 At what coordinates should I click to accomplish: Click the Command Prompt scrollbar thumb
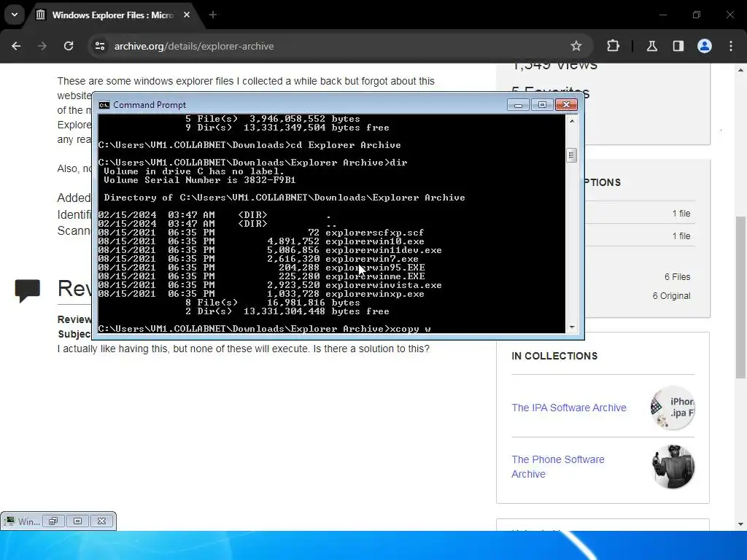[572, 155]
